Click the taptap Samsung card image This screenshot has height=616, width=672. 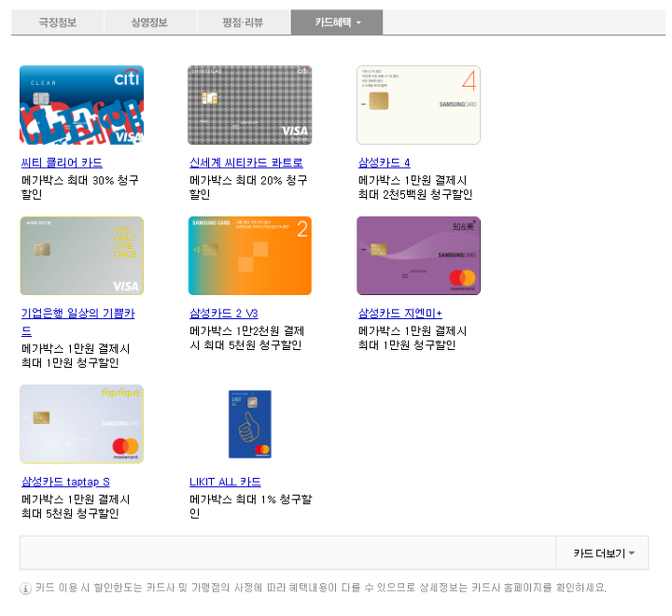[81, 424]
